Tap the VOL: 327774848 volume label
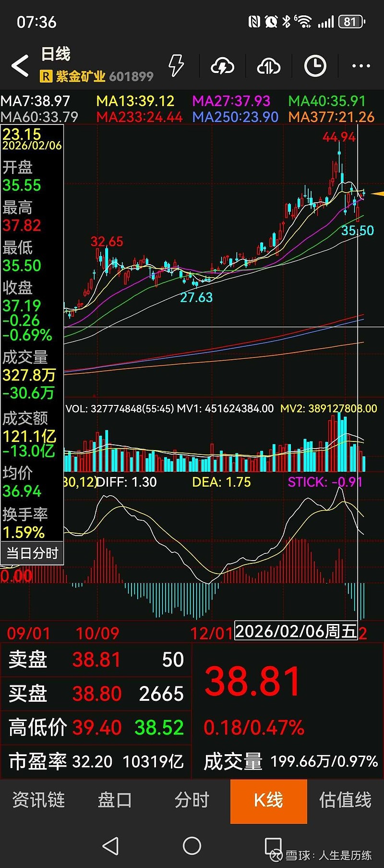This screenshot has height=868, width=384. pos(120,409)
